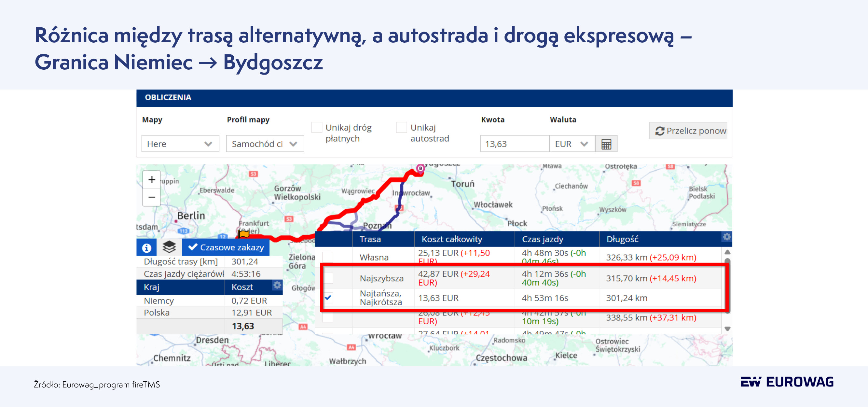Open the Waluta EUR dropdown
This screenshot has width=868, height=407.
[572, 144]
